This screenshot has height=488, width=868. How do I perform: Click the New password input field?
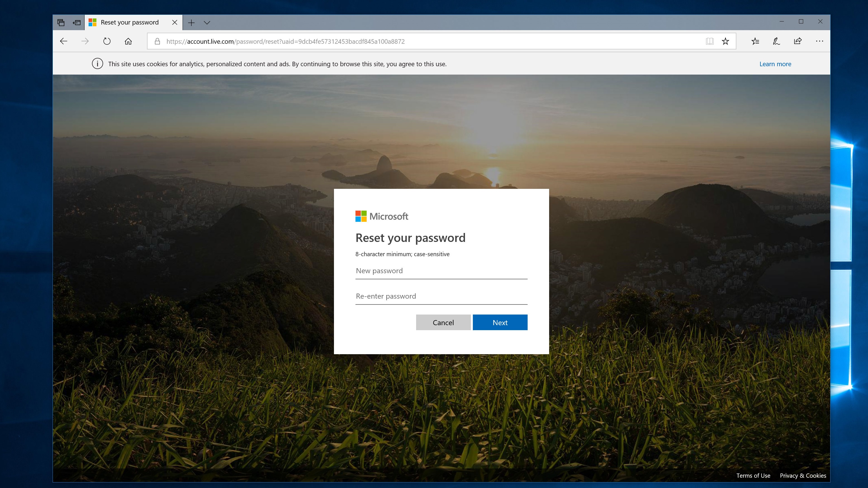pos(441,270)
